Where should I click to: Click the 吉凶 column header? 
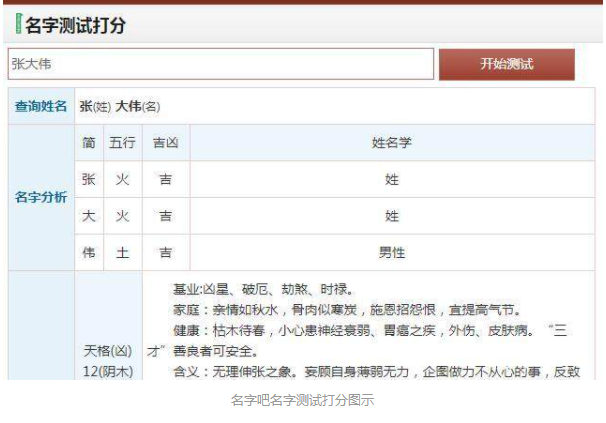tap(165, 142)
